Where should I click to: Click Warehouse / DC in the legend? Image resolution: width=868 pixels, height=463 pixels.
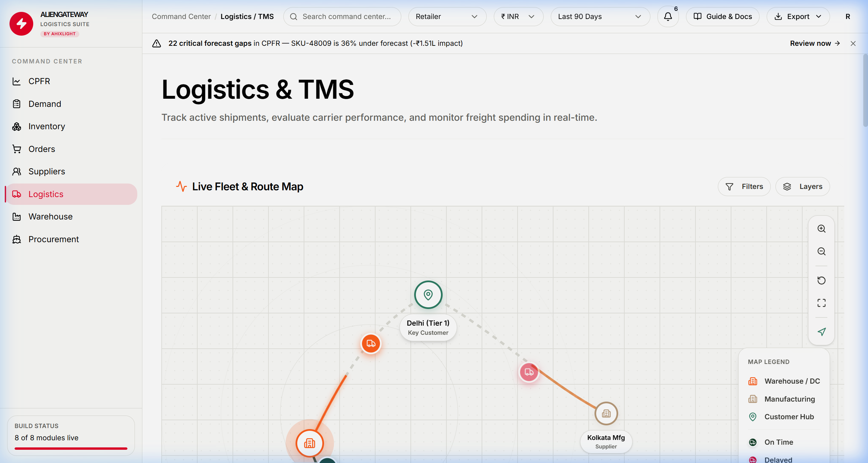(x=784, y=381)
